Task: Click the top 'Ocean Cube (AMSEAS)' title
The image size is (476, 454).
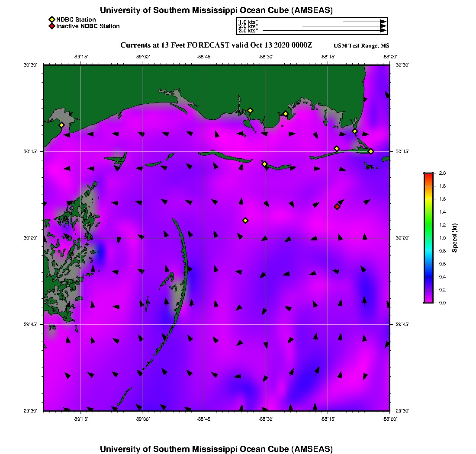Action: [216, 10]
